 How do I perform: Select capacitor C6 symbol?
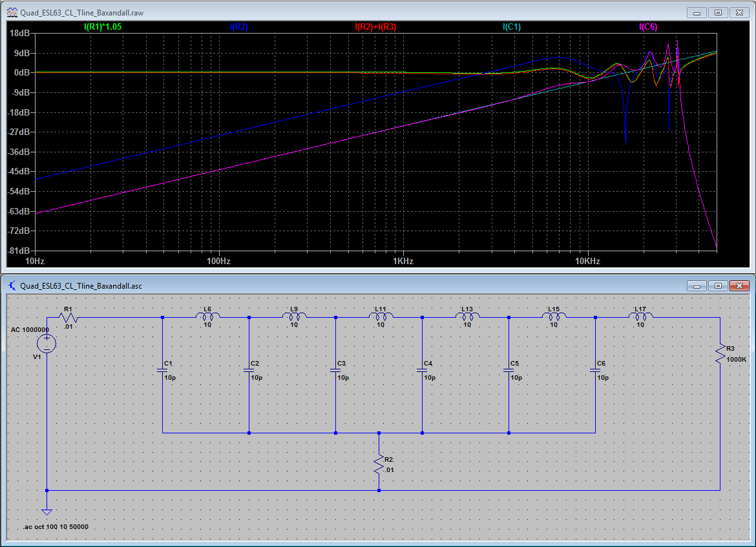596,371
